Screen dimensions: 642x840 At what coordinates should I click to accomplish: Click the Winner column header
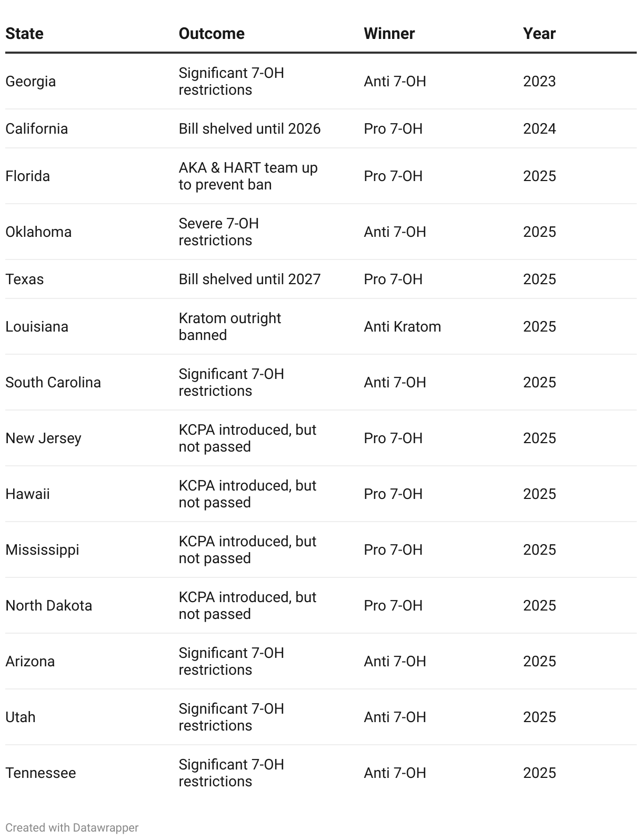tap(389, 34)
